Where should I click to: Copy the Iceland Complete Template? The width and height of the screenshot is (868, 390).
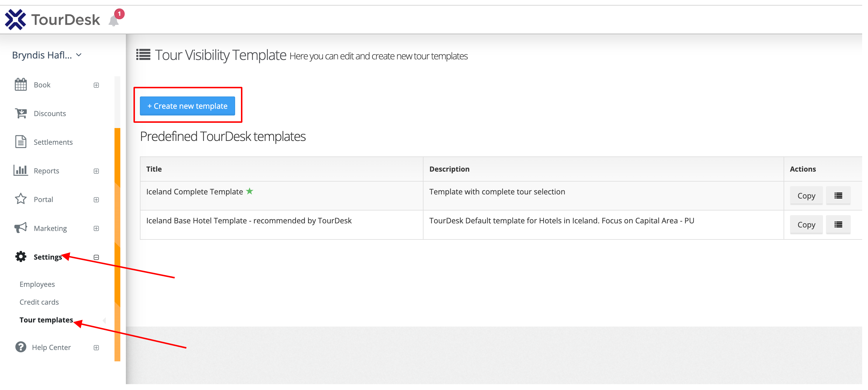[806, 196]
